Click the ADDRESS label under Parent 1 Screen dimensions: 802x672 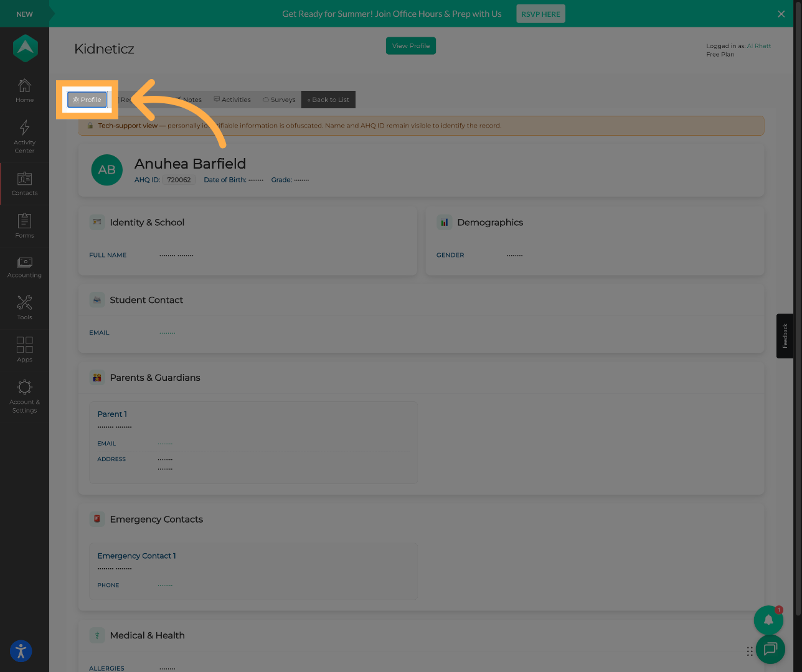click(x=111, y=459)
